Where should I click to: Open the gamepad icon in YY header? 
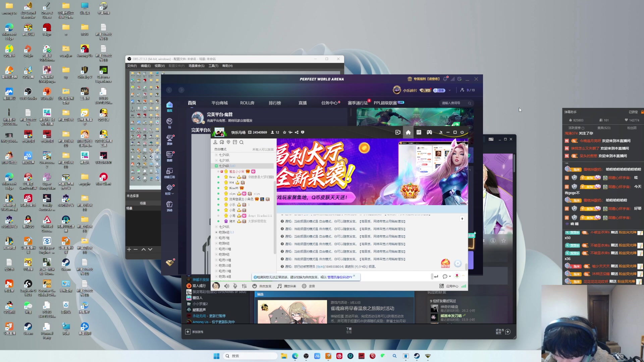click(429, 132)
